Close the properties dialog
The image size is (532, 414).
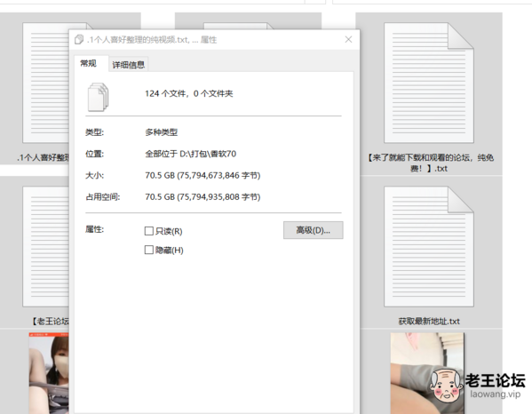(x=348, y=40)
